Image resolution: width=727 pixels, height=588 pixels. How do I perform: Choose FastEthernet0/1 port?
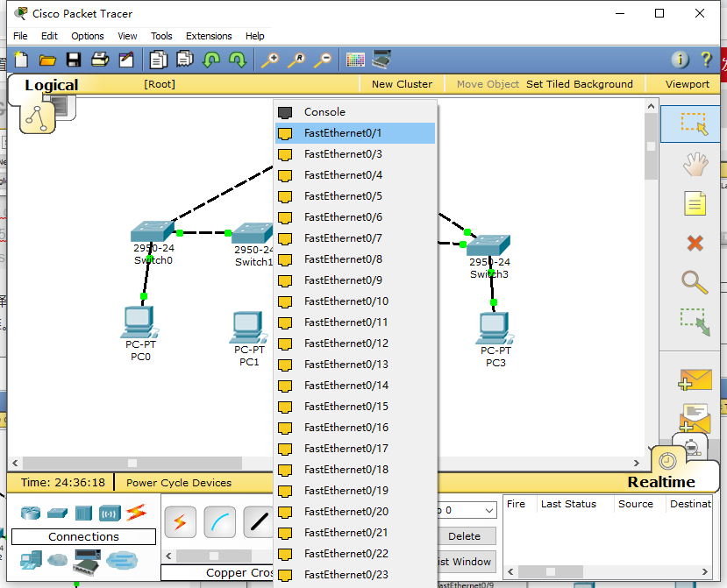pos(355,133)
